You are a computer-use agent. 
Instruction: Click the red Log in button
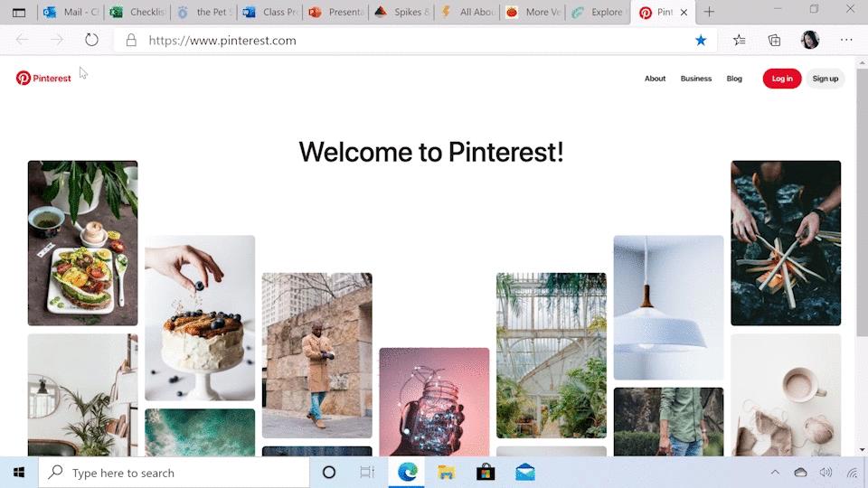[x=781, y=79]
